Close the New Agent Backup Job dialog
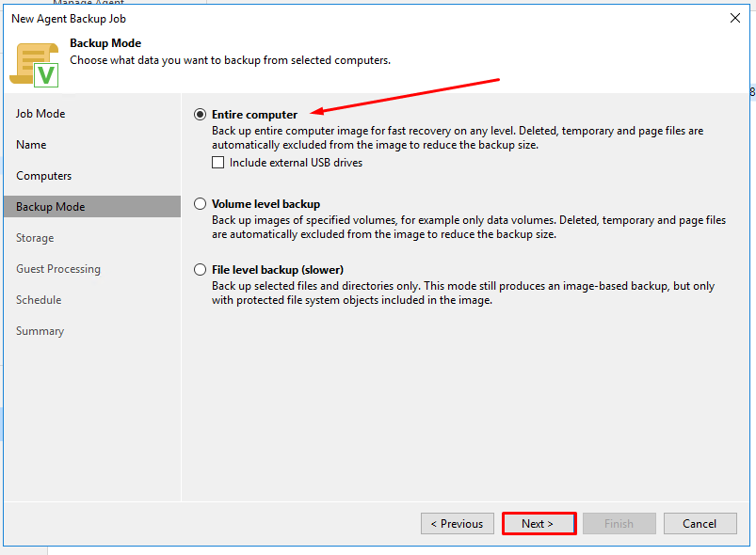This screenshot has width=756, height=555. (x=734, y=18)
